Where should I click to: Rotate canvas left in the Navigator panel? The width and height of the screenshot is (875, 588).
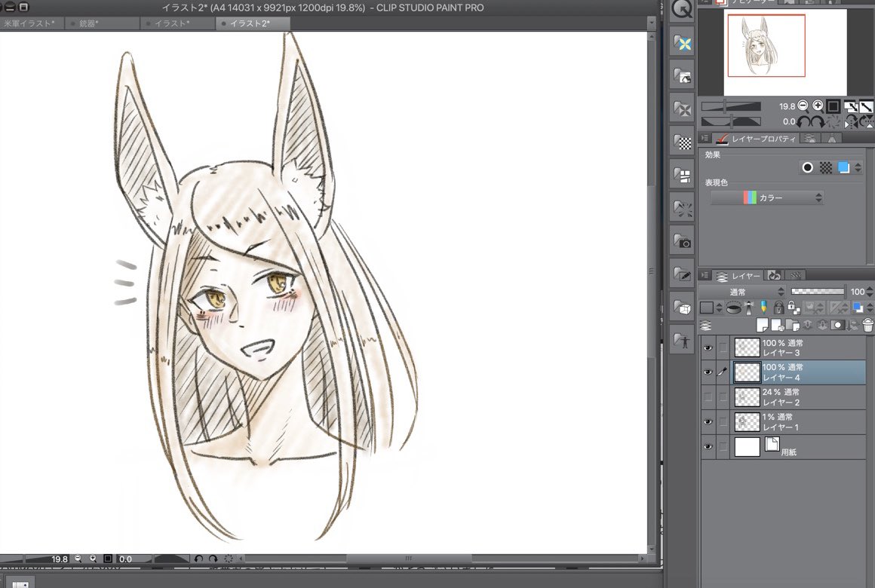coord(803,121)
